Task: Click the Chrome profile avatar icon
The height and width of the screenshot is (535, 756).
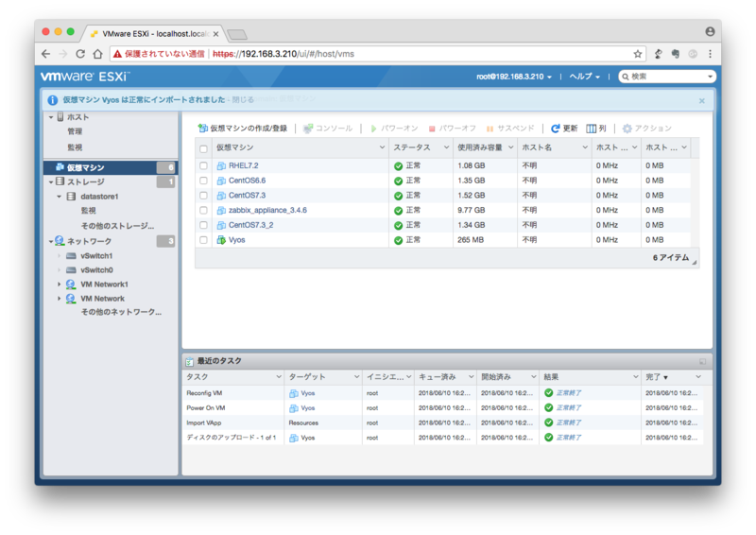Action: pos(710,32)
